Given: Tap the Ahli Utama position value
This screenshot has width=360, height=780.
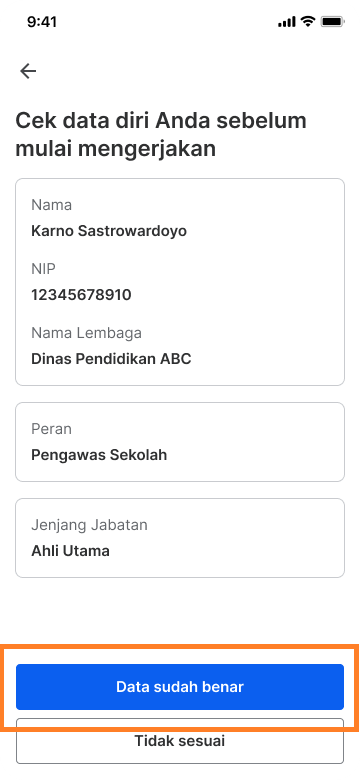Looking at the screenshot, I should [70, 551].
